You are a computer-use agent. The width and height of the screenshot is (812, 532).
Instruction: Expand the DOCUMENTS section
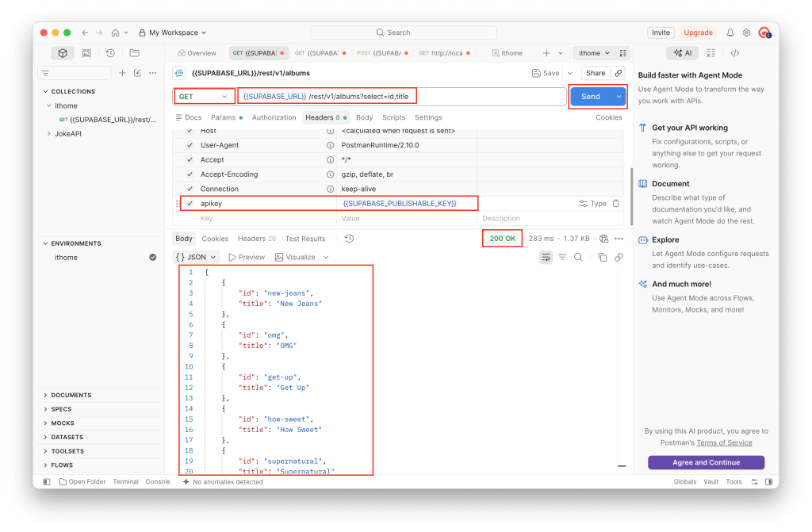(45, 396)
